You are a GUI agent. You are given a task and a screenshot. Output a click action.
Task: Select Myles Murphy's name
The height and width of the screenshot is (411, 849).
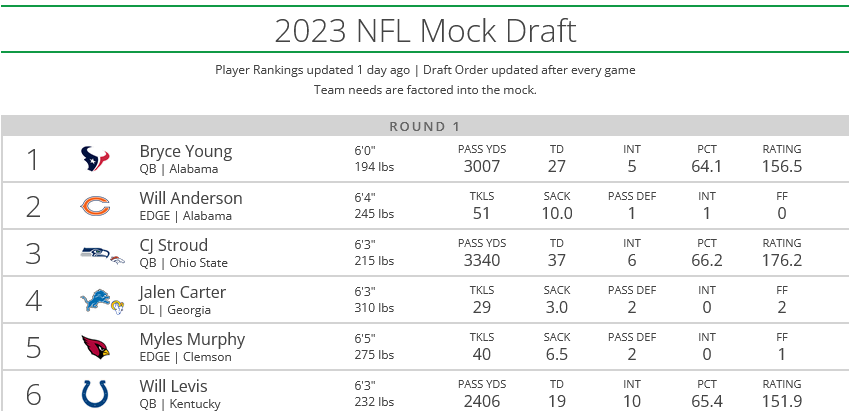[192, 339]
